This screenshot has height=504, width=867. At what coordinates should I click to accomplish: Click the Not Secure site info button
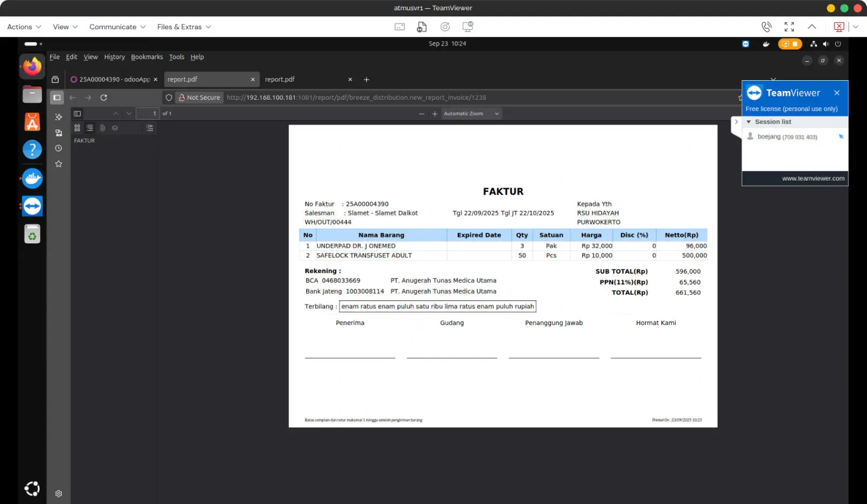pos(199,98)
